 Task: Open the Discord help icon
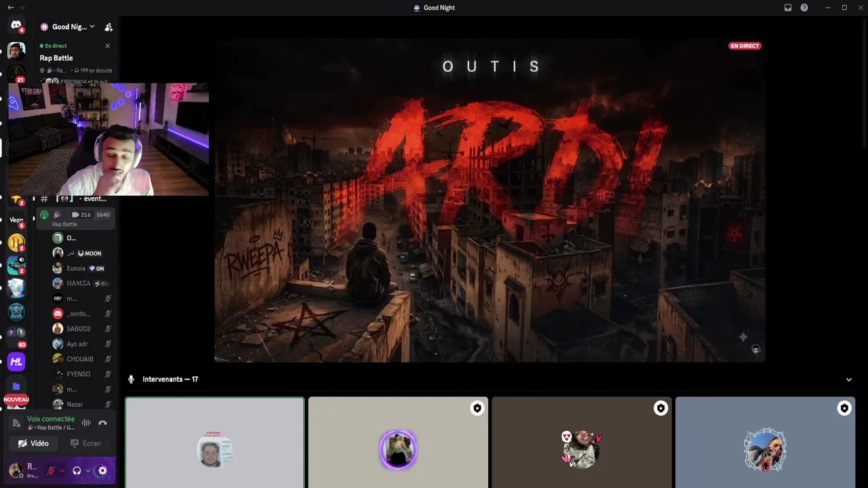click(804, 7)
